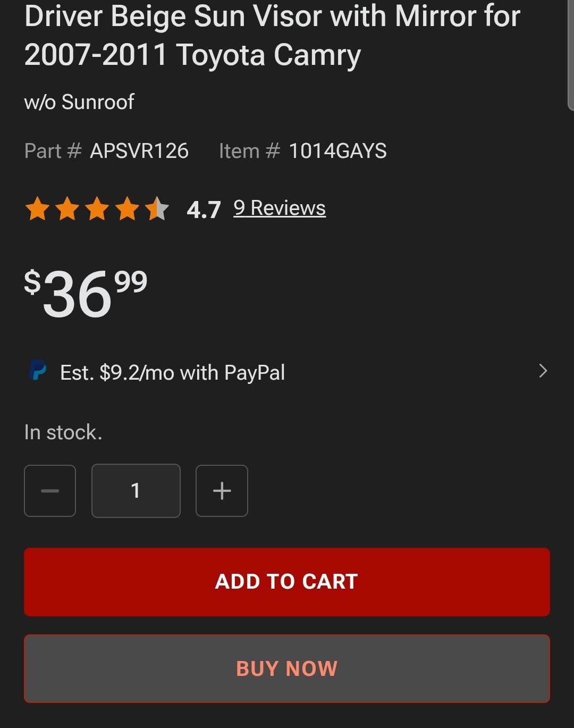Click the first orange rating star
The height and width of the screenshot is (728, 574).
(x=38, y=208)
